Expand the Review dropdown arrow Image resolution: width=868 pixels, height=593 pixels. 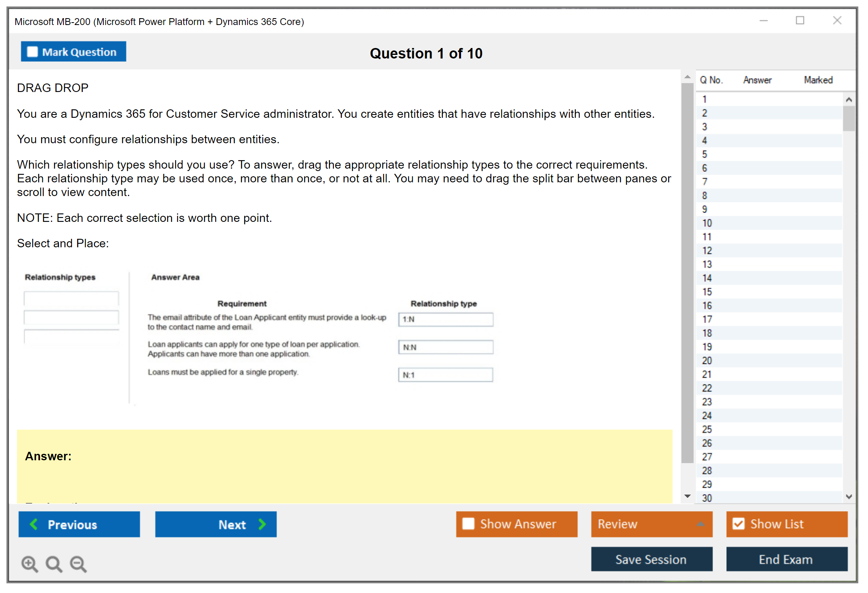click(x=700, y=524)
